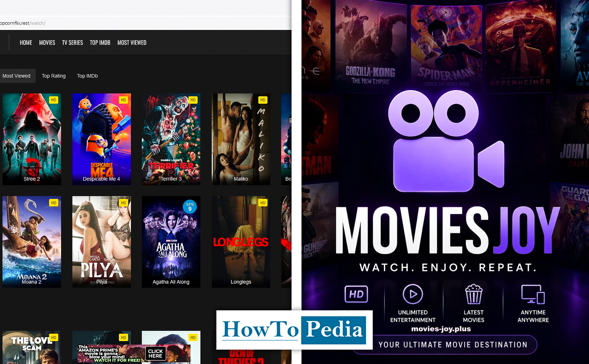Open the TOP IMDB menu item
The width and height of the screenshot is (589, 364).
[x=100, y=43]
